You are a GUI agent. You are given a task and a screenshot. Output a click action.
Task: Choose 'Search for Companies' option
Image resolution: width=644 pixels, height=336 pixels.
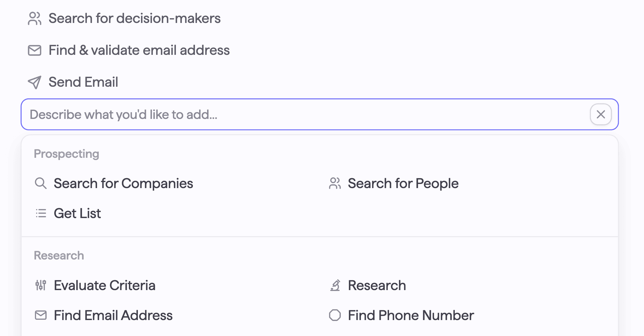click(123, 183)
